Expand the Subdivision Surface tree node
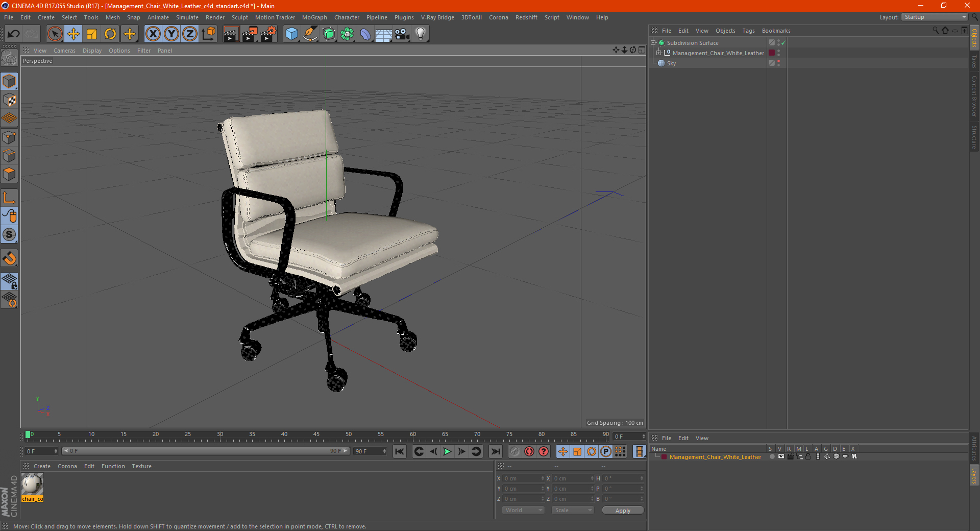The height and width of the screenshot is (531, 980). (653, 43)
